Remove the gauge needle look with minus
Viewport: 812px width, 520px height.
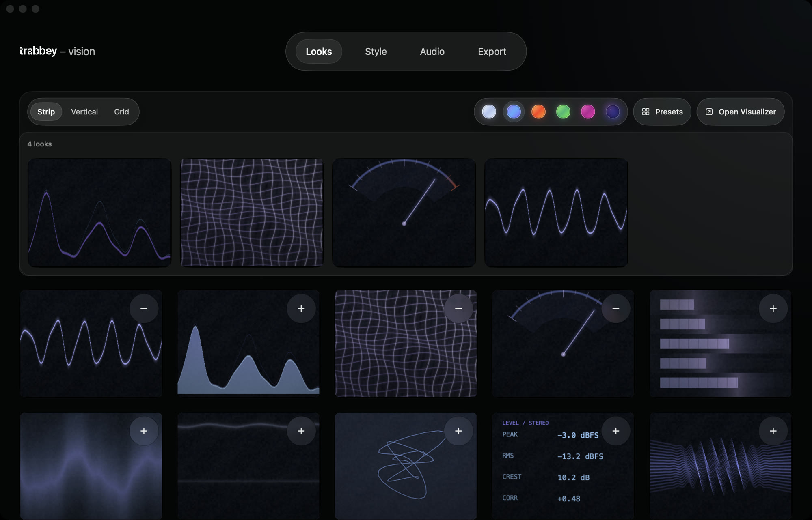click(615, 309)
